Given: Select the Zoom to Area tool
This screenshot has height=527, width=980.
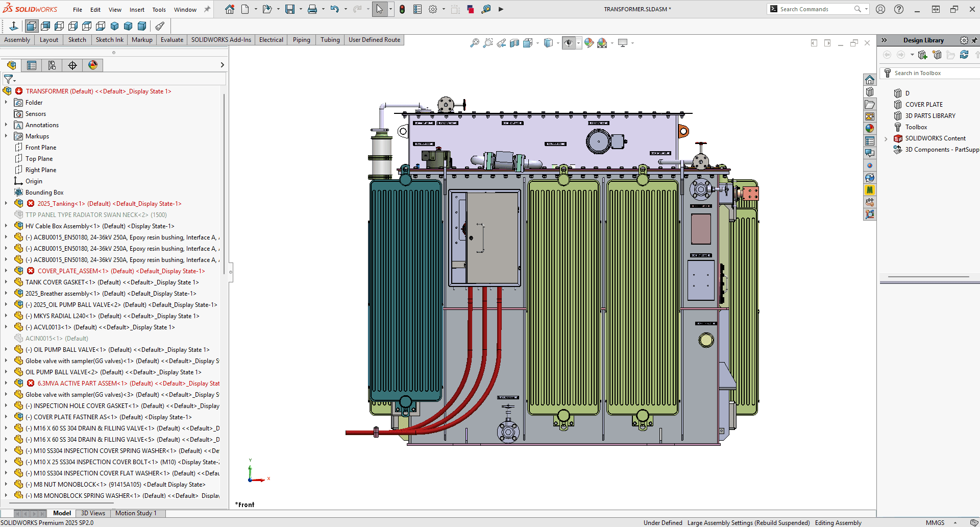Looking at the screenshot, I should [x=488, y=43].
